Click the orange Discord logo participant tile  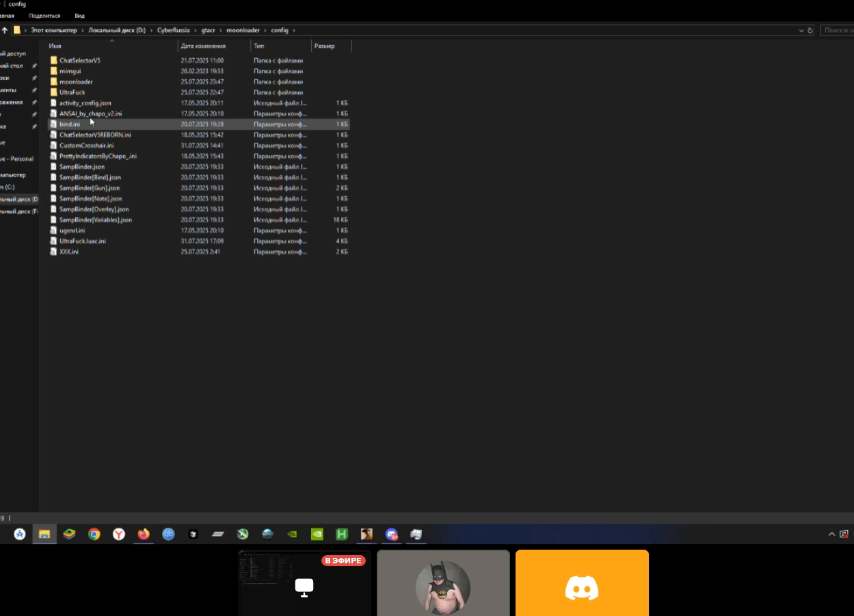click(582, 583)
